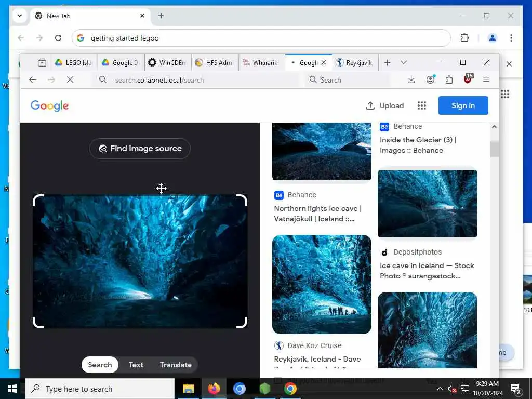Open the Chrome three-dot menu
Image resolution: width=532 pixels, height=399 pixels.
pos(511,38)
